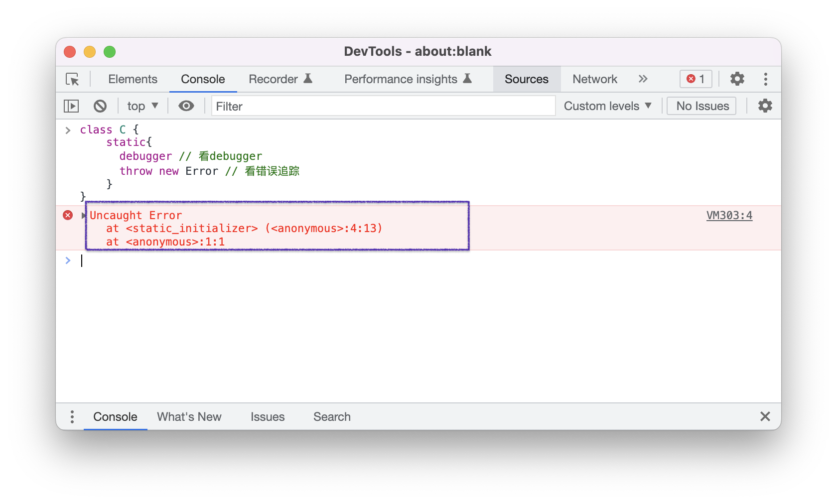Select the drawer Console tab
Screen dimensions: 837x504
(x=115, y=417)
